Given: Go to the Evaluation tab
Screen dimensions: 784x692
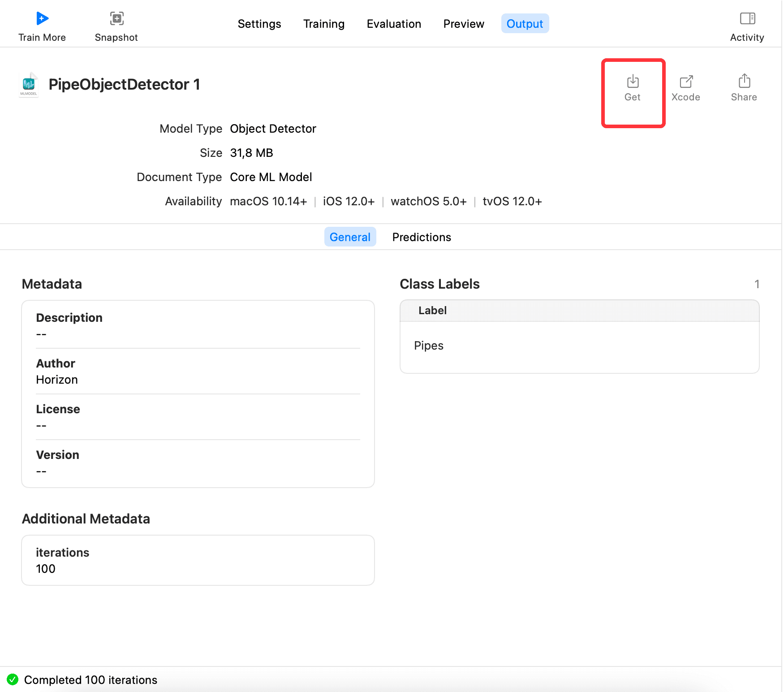Looking at the screenshot, I should (x=394, y=24).
